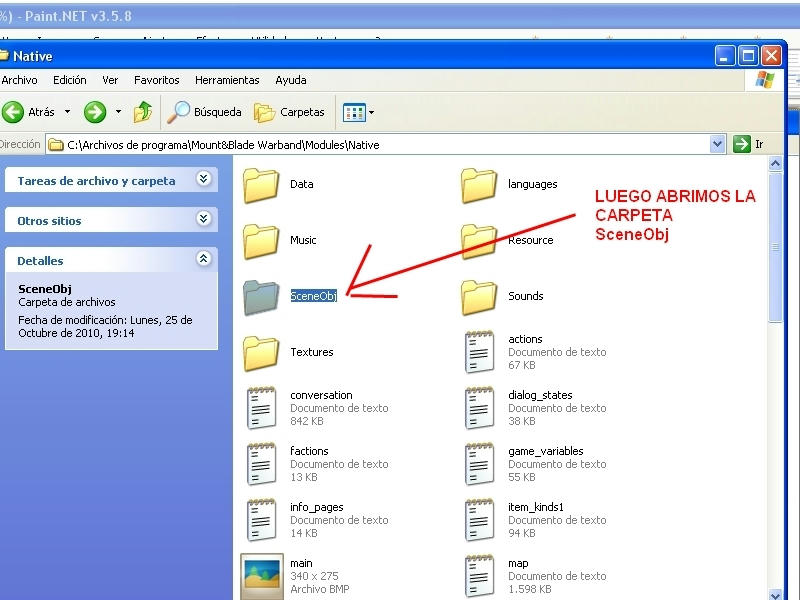Viewport: 800px width, 600px height.
Task: Expand the address bar dropdown arrow
Action: (717, 144)
